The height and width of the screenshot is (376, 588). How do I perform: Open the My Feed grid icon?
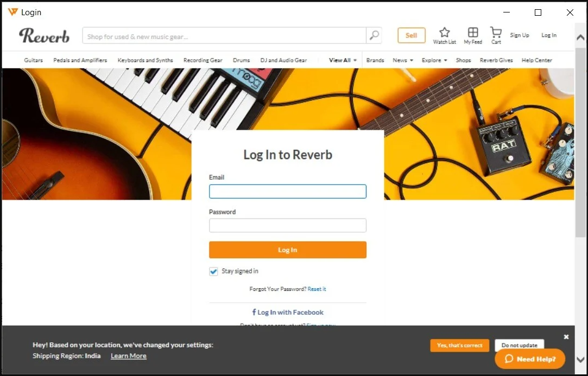tap(473, 32)
